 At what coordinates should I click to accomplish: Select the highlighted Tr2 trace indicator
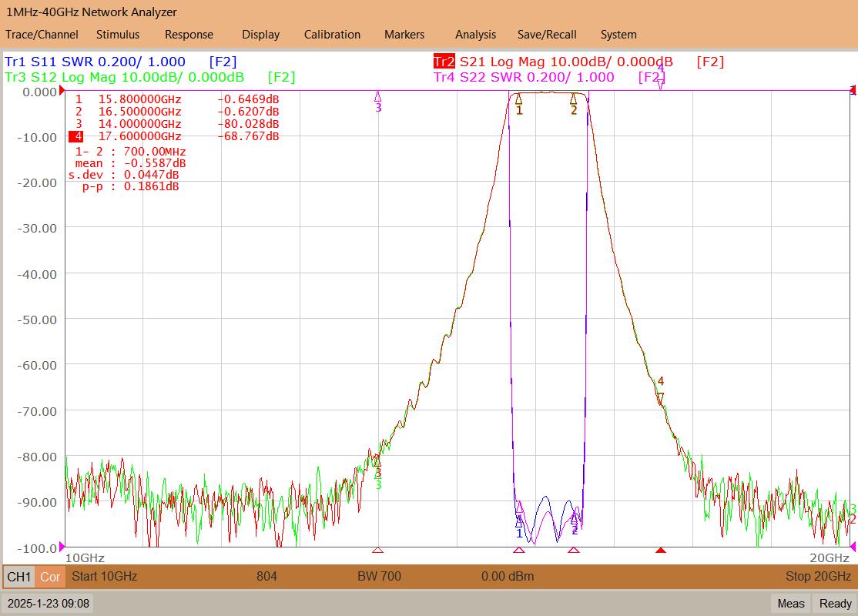pos(444,62)
